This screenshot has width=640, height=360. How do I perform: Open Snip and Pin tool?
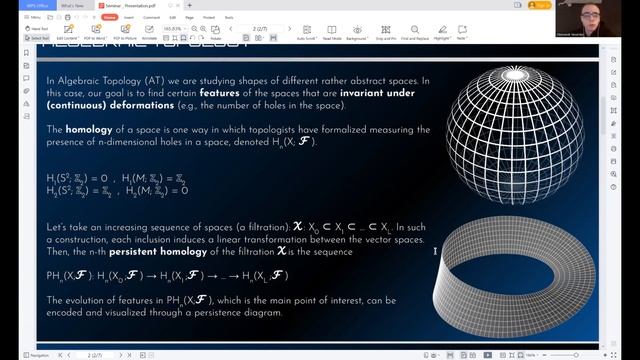point(386,32)
